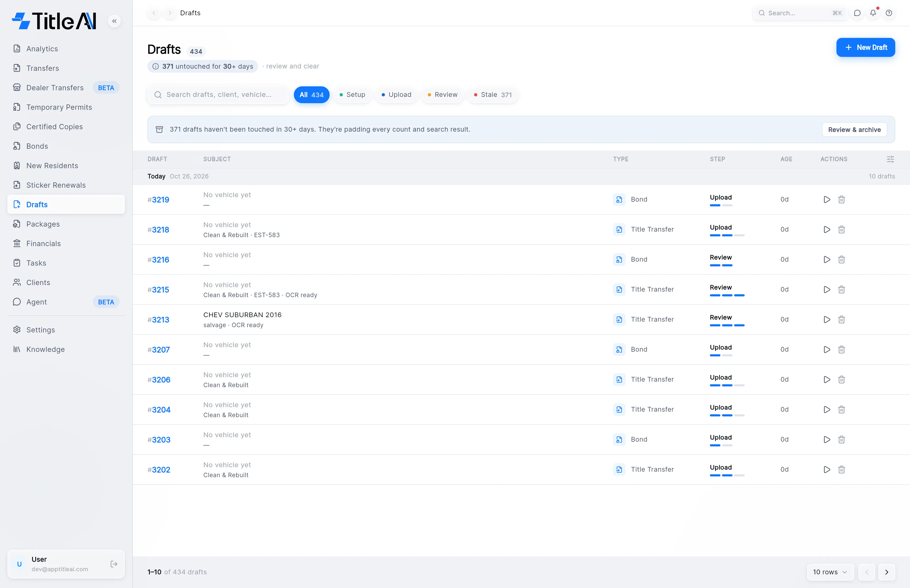
Task: Resume draft #3206 with play icon
Action: click(x=827, y=380)
